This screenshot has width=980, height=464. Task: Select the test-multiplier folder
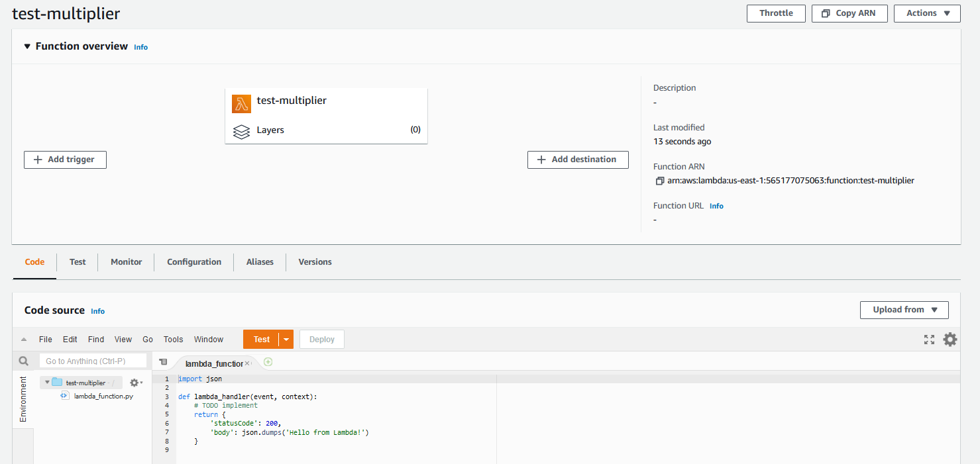click(85, 383)
